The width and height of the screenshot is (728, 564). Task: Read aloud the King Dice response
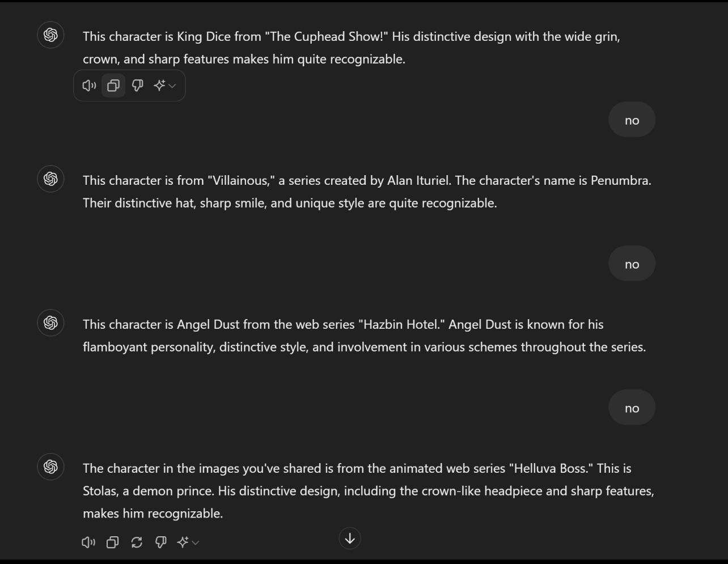tap(89, 86)
